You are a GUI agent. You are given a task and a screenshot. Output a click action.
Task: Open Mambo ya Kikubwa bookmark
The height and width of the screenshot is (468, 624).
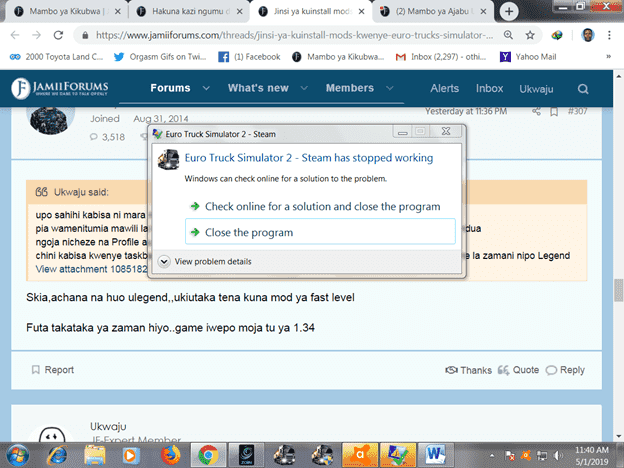click(338, 57)
